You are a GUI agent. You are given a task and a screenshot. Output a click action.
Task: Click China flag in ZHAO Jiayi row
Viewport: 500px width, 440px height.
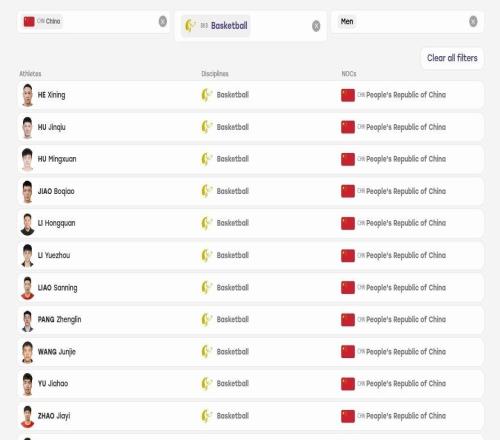tap(348, 416)
